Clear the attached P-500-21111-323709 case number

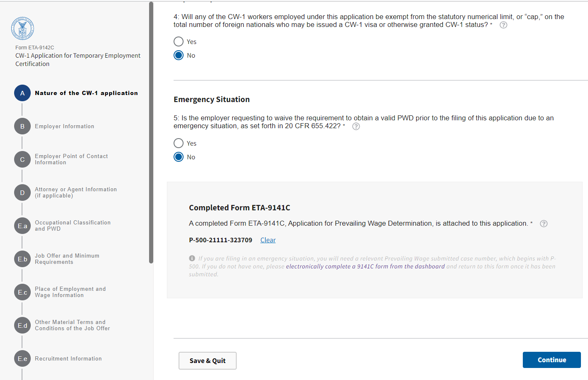(x=268, y=240)
